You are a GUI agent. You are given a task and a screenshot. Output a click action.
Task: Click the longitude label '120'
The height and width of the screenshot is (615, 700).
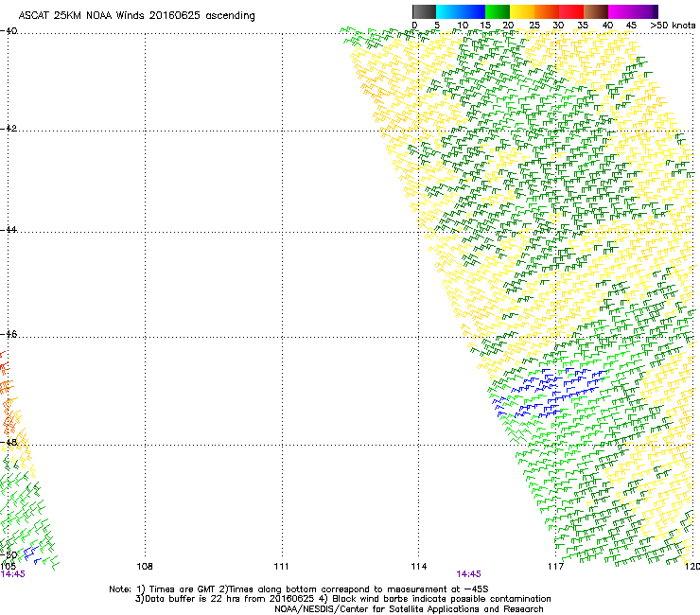coord(692,567)
